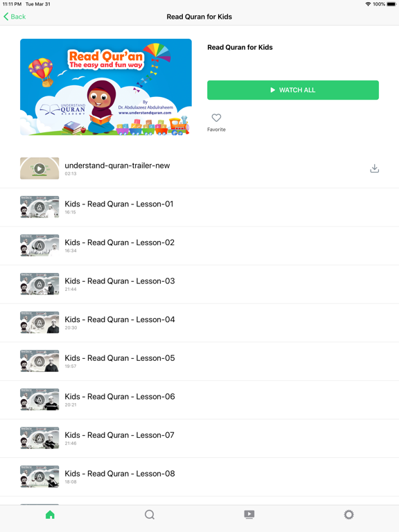
Task: Tap the understand-quran-trailer-new title
Action: pos(117,166)
